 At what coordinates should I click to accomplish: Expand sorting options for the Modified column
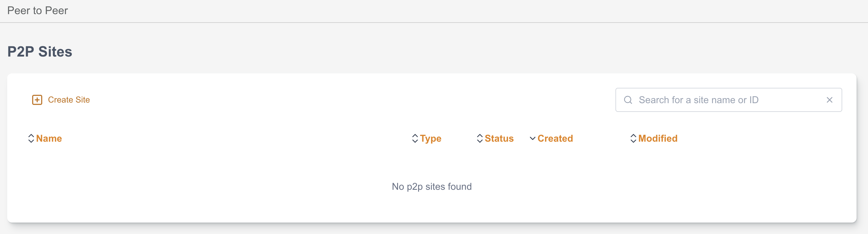coord(633,138)
